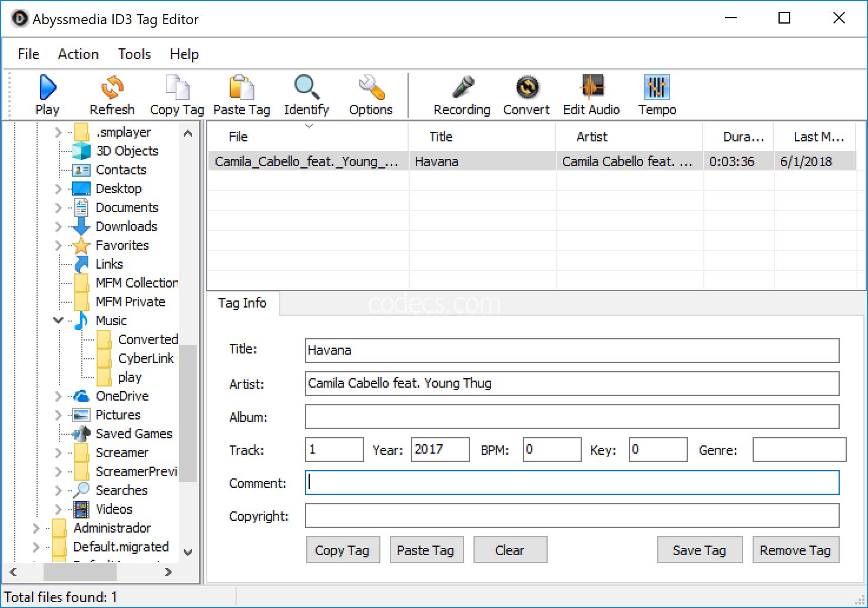This screenshot has width=868, height=608.
Task: Select the Saved Games folder icon
Action: pyautogui.click(x=81, y=434)
